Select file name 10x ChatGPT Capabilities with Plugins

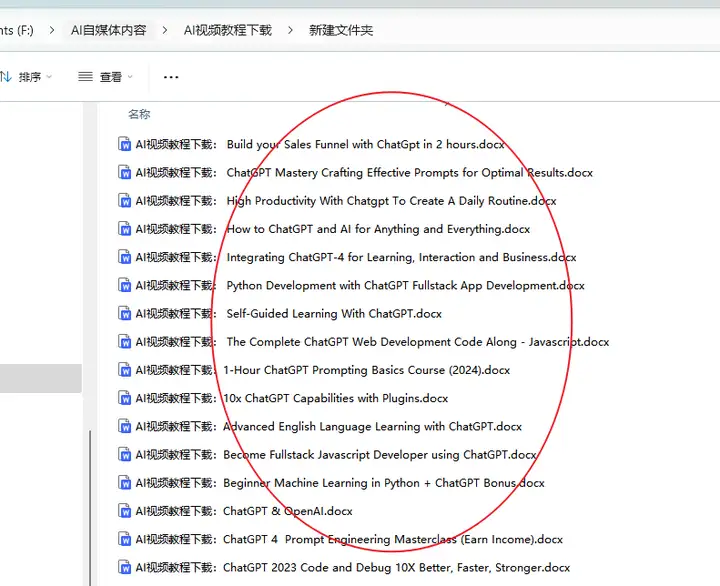tap(292, 398)
